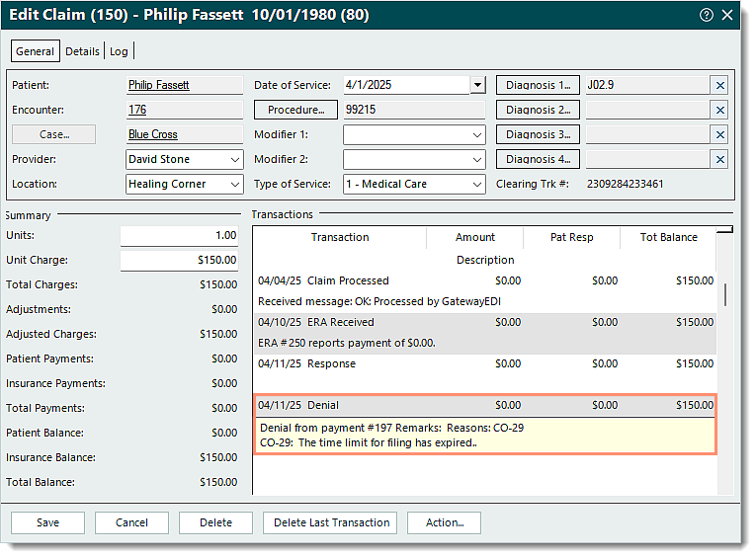Click the Cancel button
Screen dimensions: 756x558
click(131, 522)
